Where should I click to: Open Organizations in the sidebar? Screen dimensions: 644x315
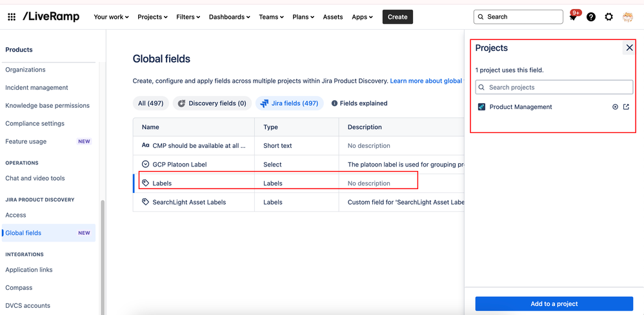click(25, 70)
